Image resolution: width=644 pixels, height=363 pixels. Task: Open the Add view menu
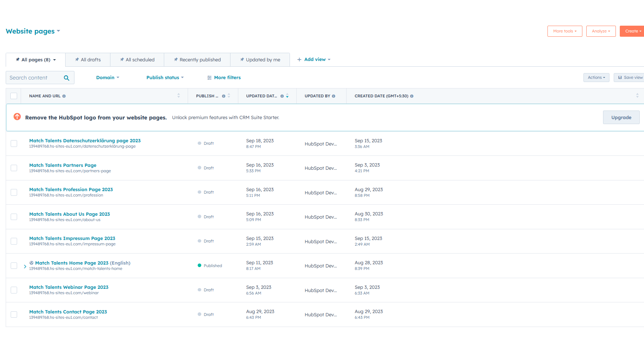[314, 60]
